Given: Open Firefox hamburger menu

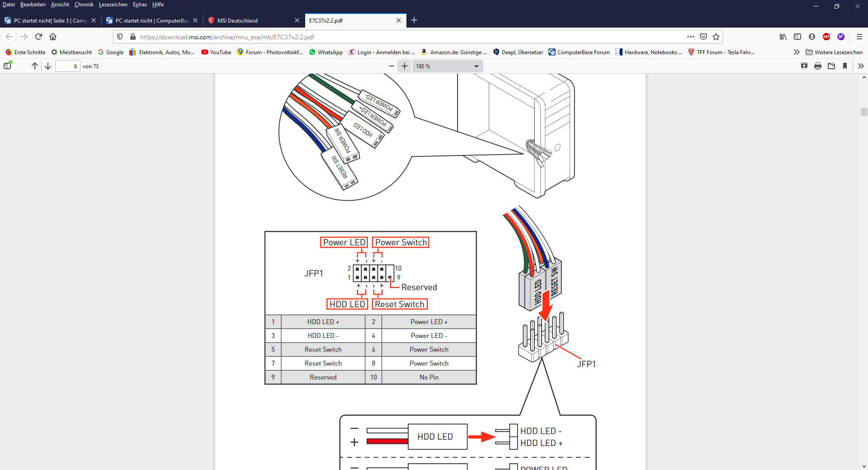Looking at the screenshot, I should [859, 37].
